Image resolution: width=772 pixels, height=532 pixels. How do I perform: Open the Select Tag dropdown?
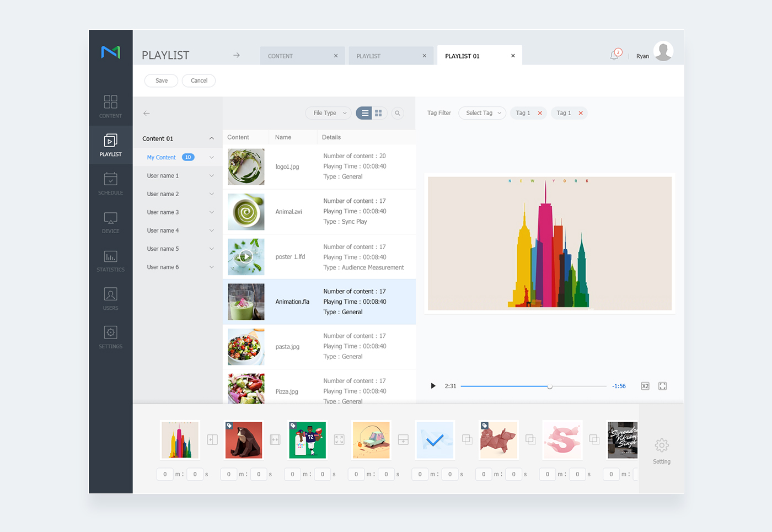[x=482, y=113]
